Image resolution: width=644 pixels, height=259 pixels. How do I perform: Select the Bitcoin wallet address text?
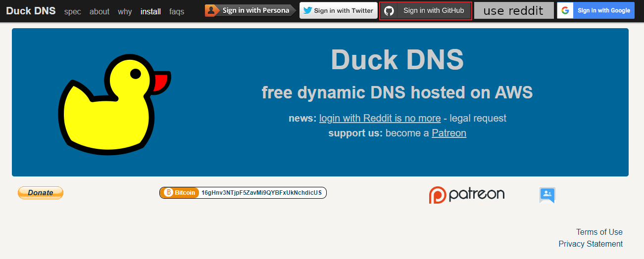tap(261, 193)
